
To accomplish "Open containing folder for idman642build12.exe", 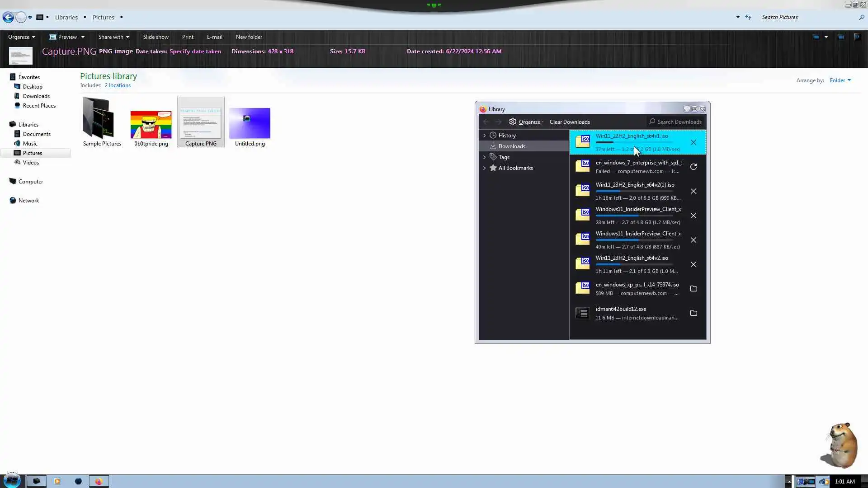I will pyautogui.click(x=693, y=313).
